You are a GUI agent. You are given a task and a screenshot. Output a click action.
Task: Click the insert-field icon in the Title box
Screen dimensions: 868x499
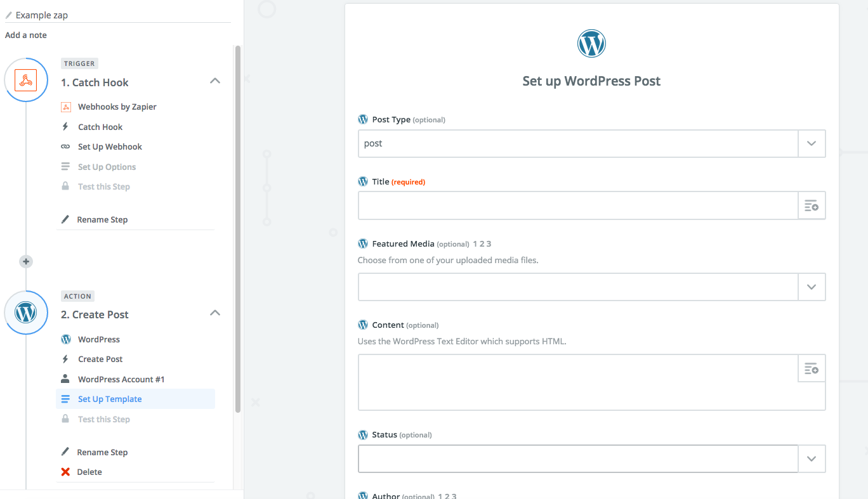click(x=812, y=205)
